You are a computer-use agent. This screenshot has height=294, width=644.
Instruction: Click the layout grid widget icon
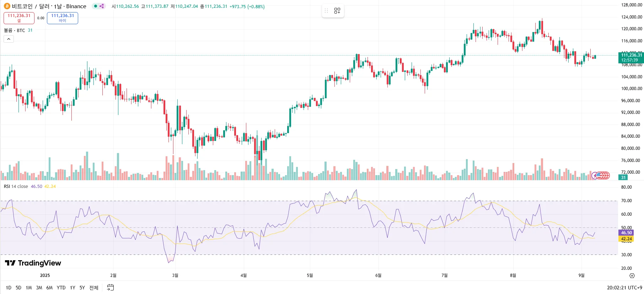pyautogui.click(x=337, y=11)
